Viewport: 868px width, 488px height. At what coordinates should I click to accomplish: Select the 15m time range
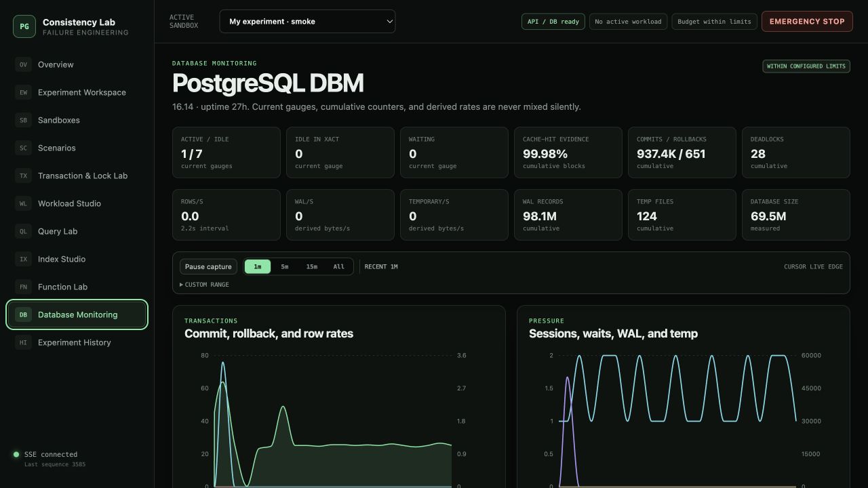click(312, 266)
